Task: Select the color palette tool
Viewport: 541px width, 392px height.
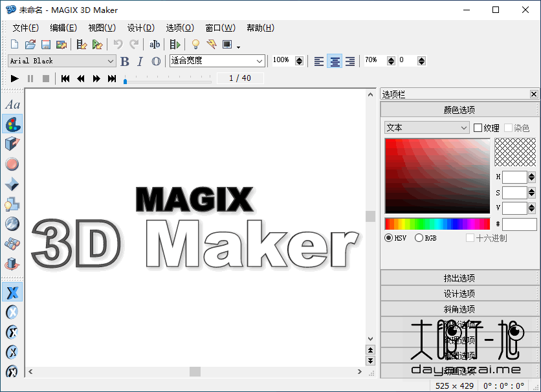Action: (x=13, y=124)
